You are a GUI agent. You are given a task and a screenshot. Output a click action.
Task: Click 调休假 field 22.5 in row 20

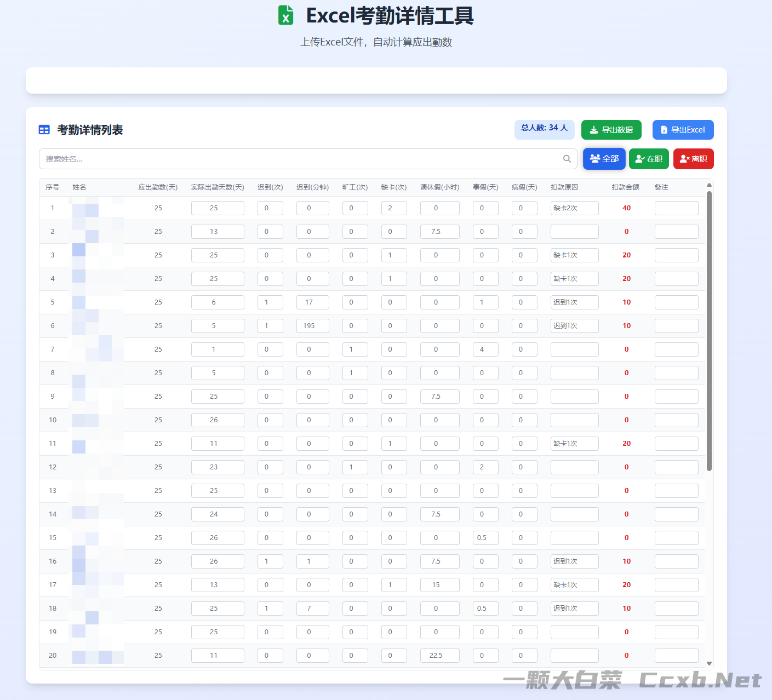point(440,656)
